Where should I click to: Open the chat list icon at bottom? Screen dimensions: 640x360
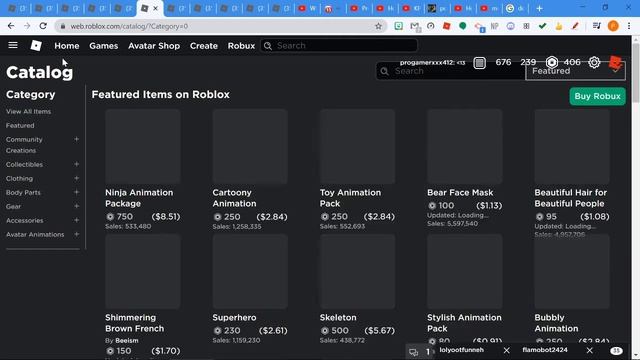click(x=413, y=352)
